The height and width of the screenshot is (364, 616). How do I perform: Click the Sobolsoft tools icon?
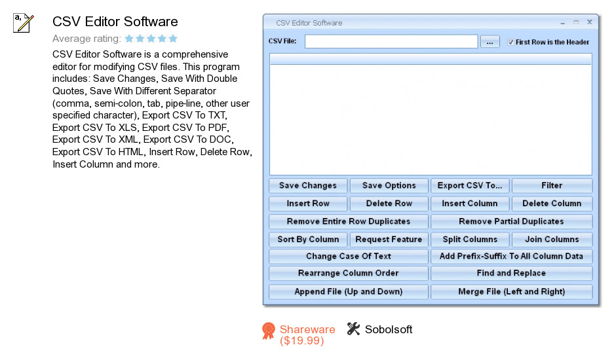click(354, 329)
